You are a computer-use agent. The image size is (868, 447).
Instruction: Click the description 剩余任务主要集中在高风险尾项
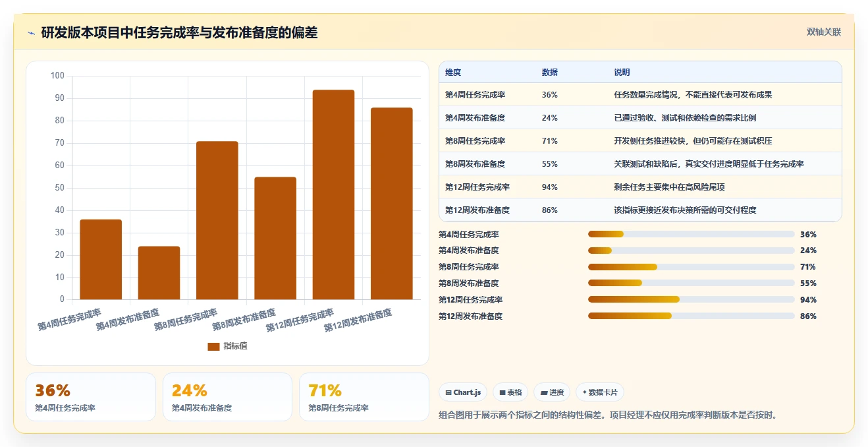669,187
